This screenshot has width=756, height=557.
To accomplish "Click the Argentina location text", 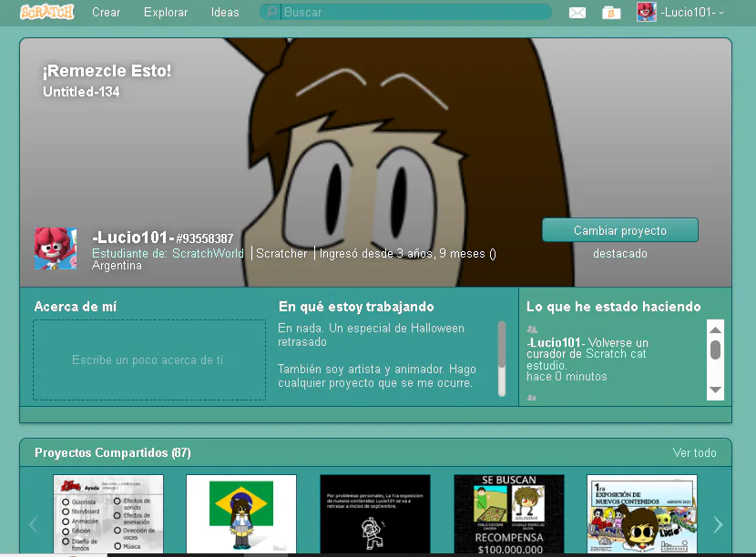I will [x=117, y=266].
